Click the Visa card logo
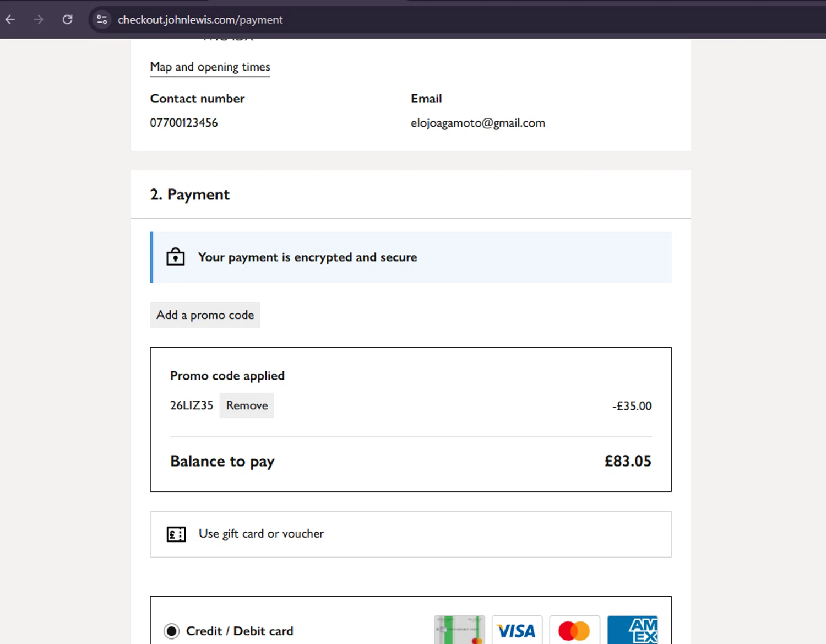 tap(517, 630)
